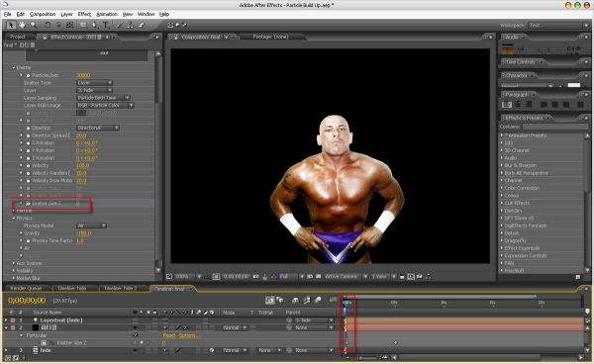Switch to the Footage (none) tab
The width and height of the screenshot is (594, 364).
coord(270,37)
